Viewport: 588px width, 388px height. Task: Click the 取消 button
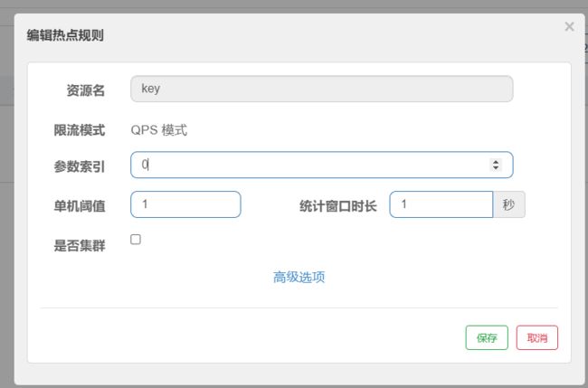pyautogui.click(x=537, y=337)
